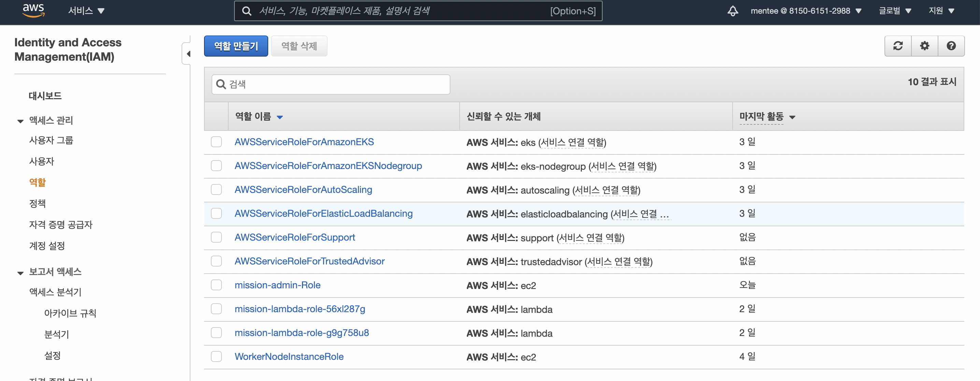This screenshot has height=381, width=980.
Task: Check the WorkerNodeInstanceRole checkbox
Action: (216, 357)
